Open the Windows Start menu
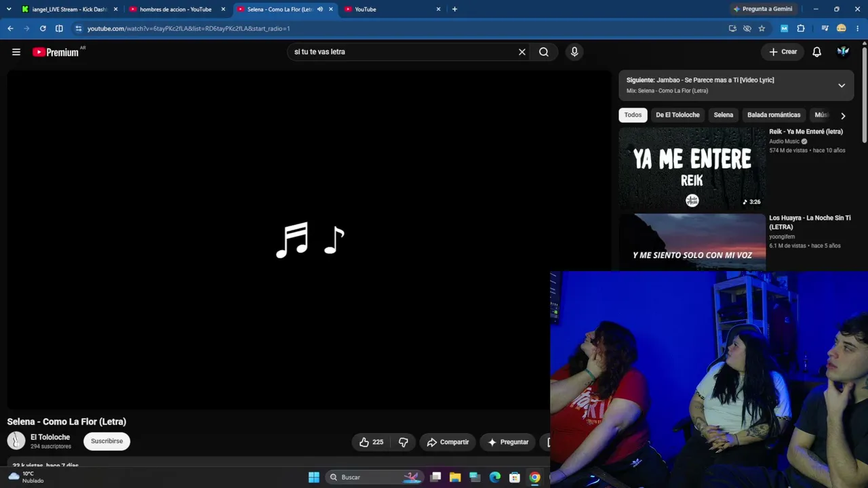The height and width of the screenshot is (488, 868). [x=314, y=477]
